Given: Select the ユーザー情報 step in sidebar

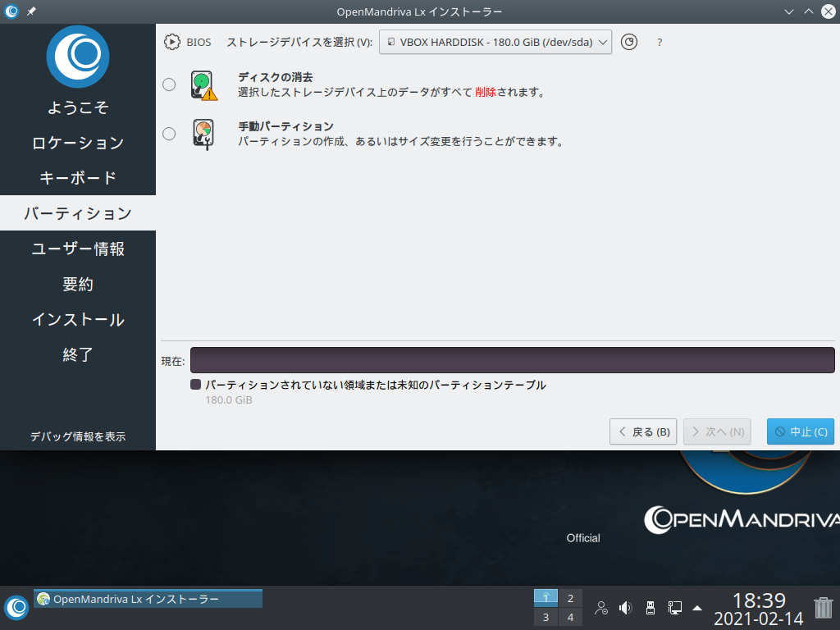Looking at the screenshot, I should coord(78,249).
